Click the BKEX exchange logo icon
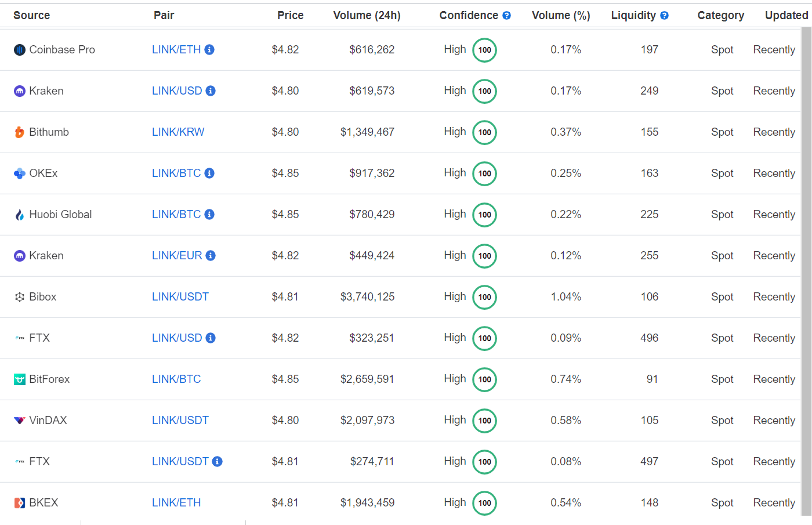The width and height of the screenshot is (812, 525). pos(20,503)
